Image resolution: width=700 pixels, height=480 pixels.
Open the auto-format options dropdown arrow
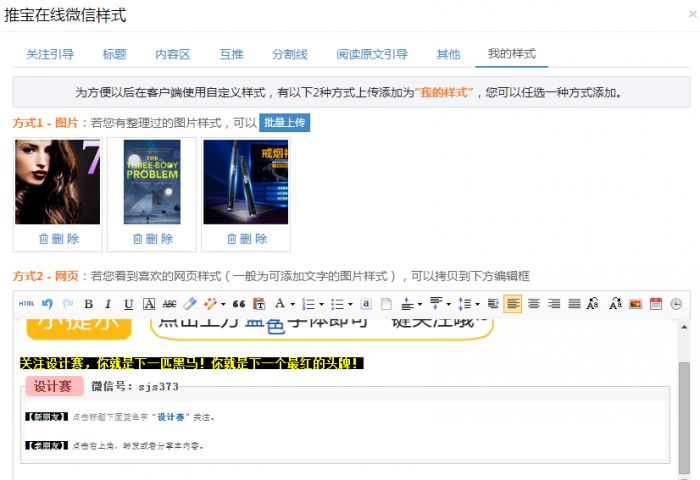pyautogui.click(x=223, y=305)
